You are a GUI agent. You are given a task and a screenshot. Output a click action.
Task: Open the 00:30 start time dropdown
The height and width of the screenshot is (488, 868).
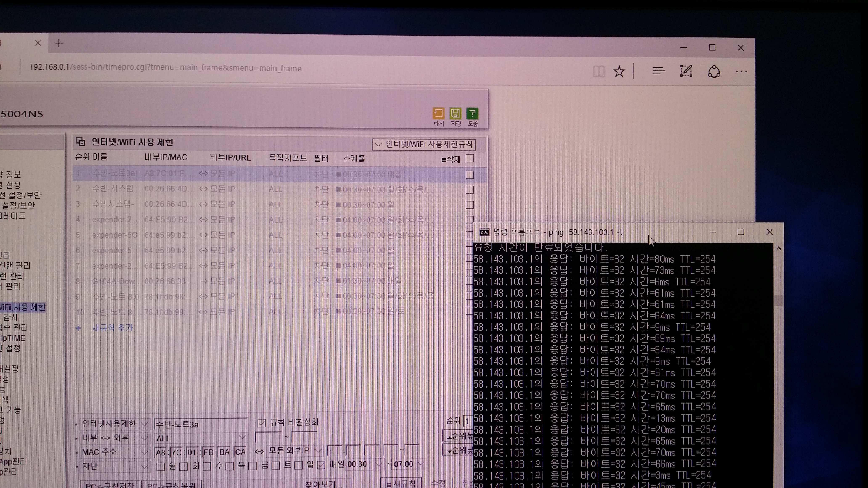(365, 464)
